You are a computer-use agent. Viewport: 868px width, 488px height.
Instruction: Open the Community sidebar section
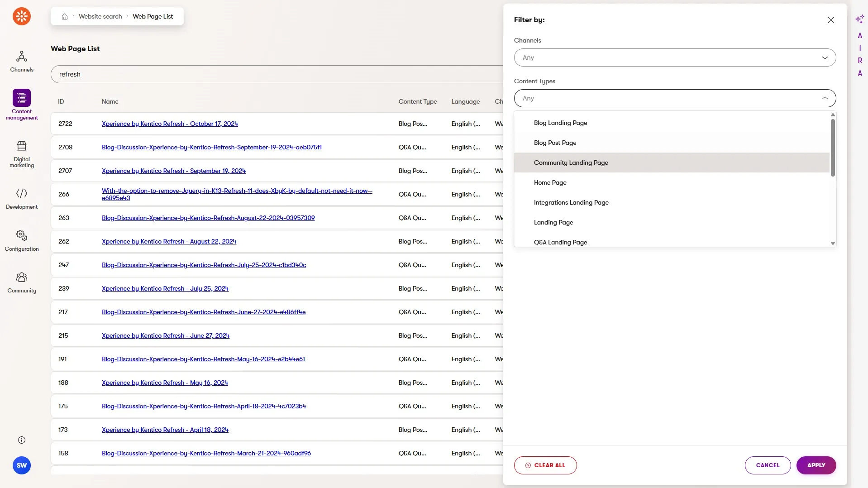tap(22, 283)
